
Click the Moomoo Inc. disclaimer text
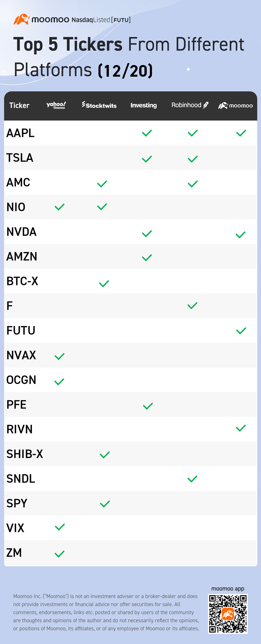point(106,612)
